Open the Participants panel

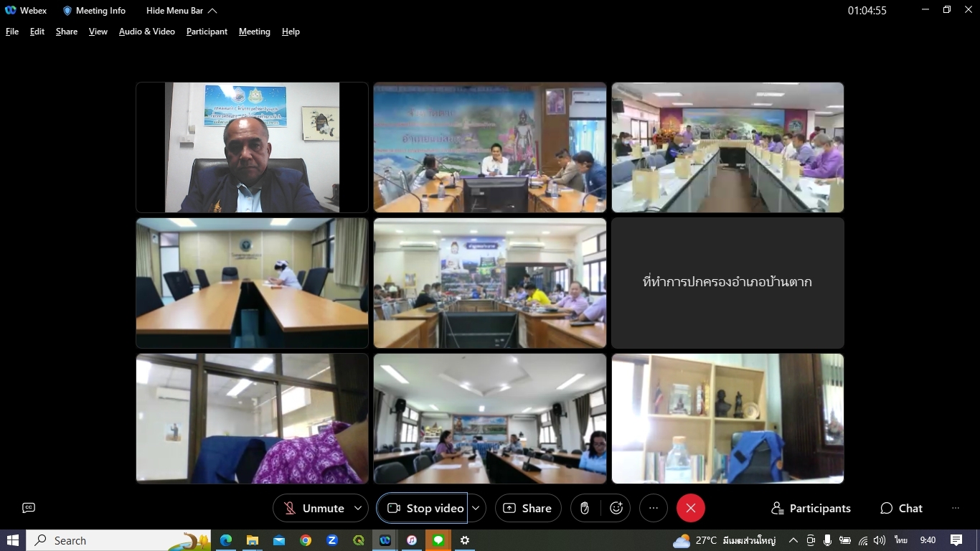click(x=811, y=508)
